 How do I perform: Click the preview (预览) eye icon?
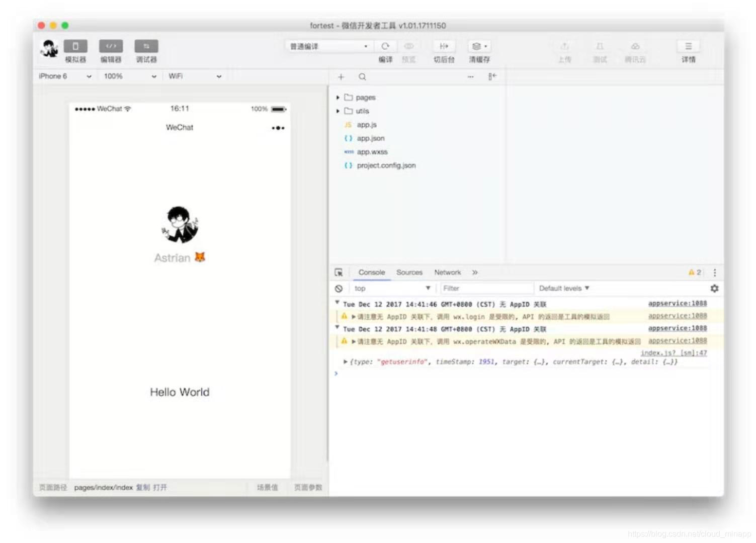click(x=409, y=46)
